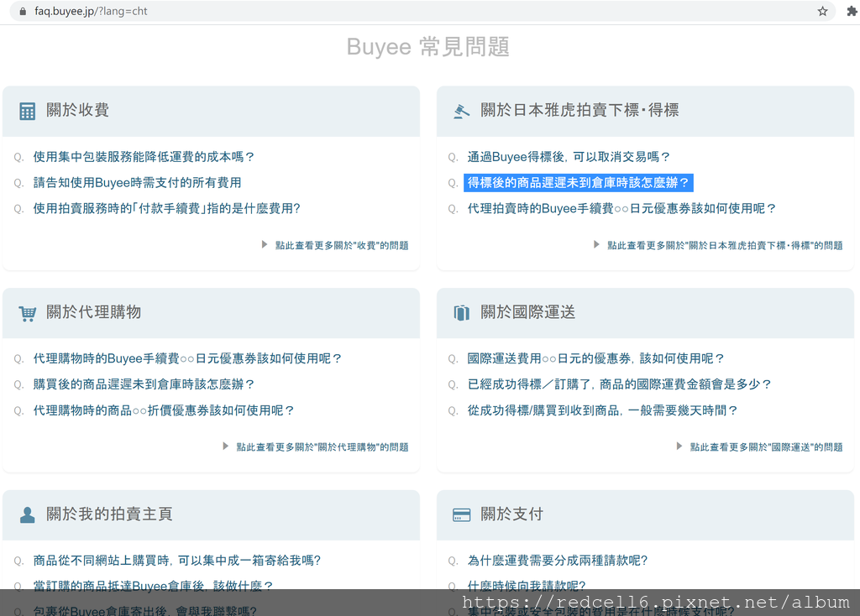This screenshot has height=616, width=860.
Task: Open question 為什麼運費需要分成兩種請款呢?
Action: click(558, 560)
